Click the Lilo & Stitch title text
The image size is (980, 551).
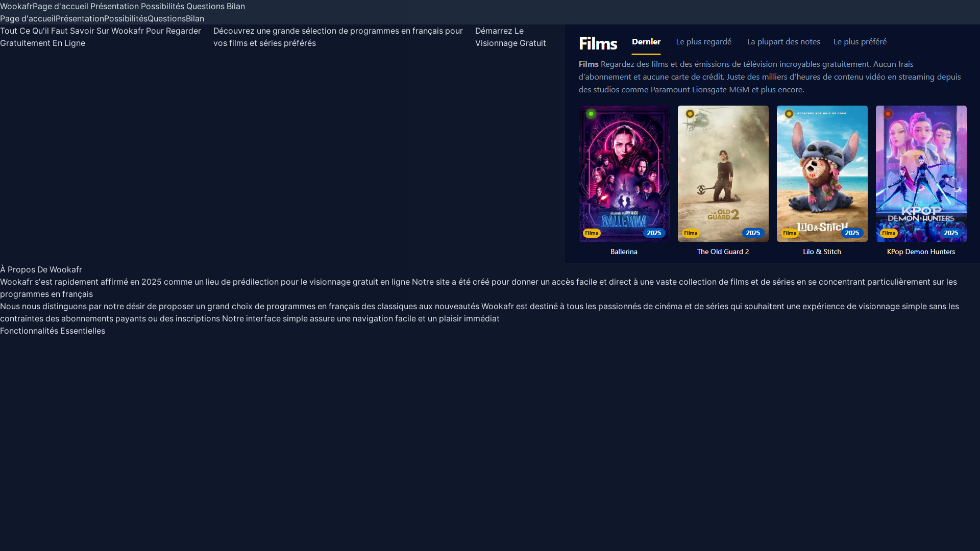click(x=822, y=252)
